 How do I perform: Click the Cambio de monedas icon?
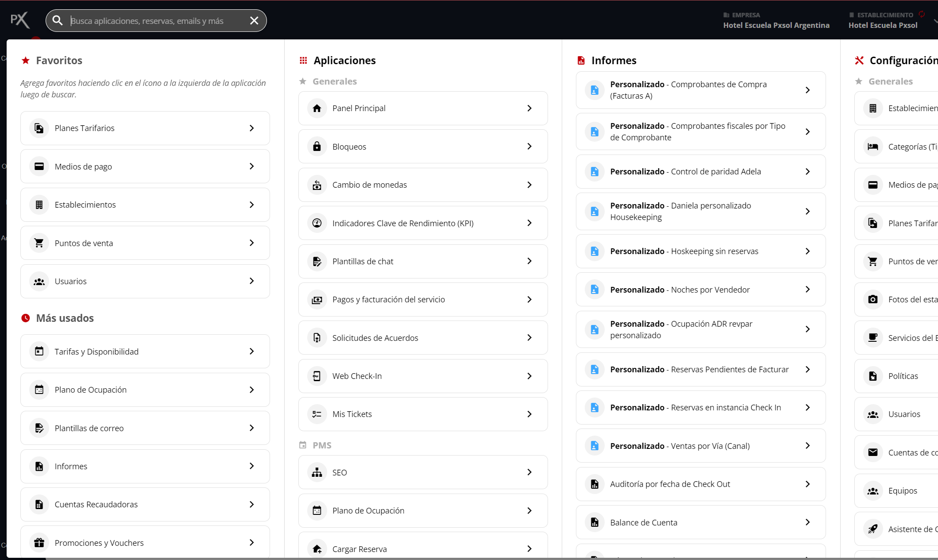click(x=317, y=185)
